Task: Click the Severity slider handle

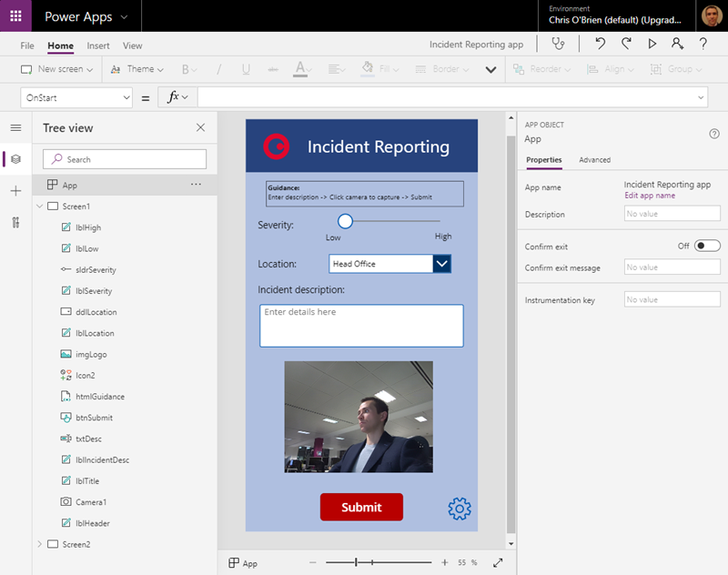Action: point(345,221)
